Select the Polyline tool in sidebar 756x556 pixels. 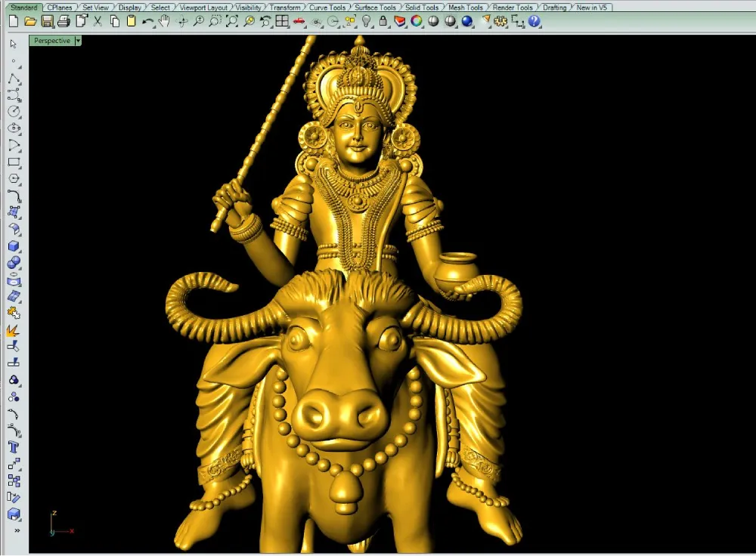[x=14, y=79]
